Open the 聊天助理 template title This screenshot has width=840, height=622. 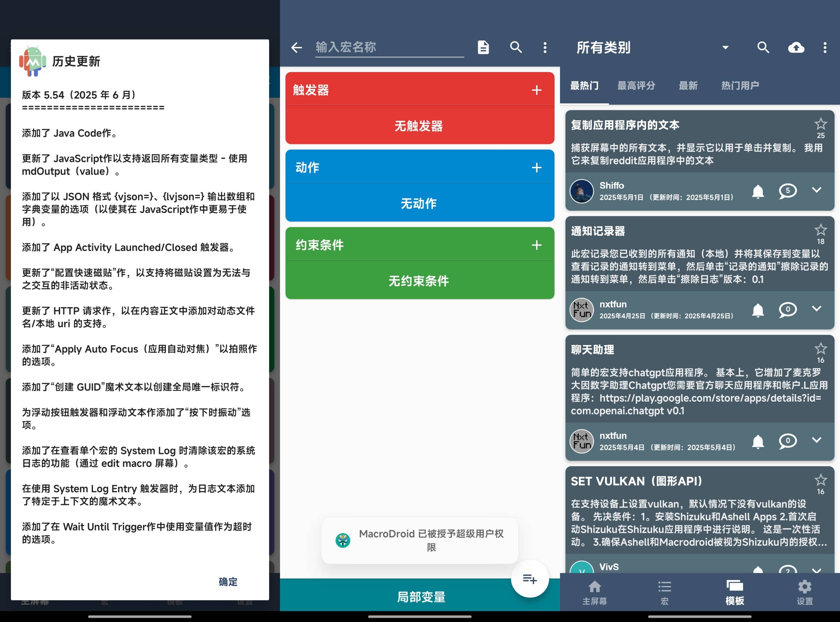click(x=593, y=350)
